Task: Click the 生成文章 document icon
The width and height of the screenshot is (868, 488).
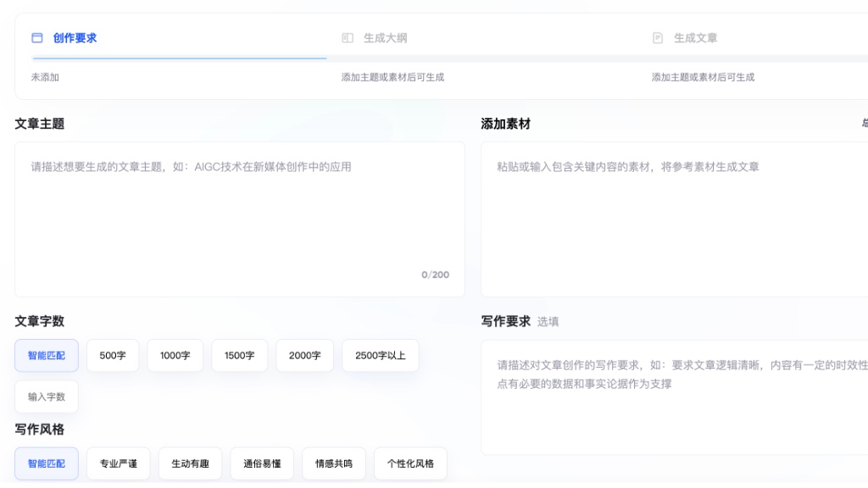Action: coord(658,38)
